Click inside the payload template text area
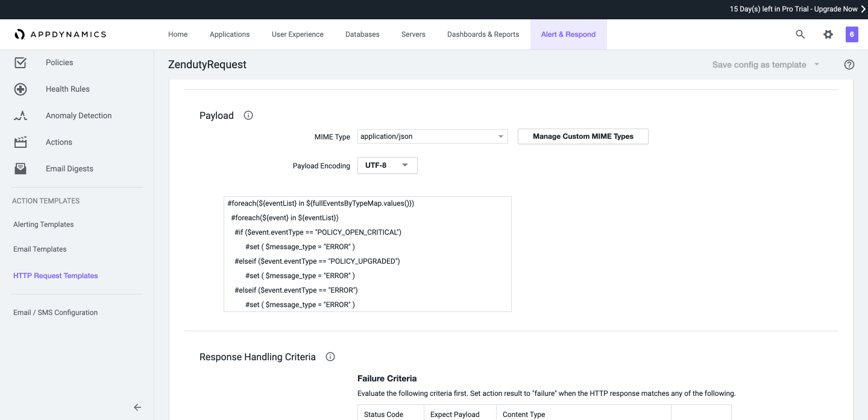 tap(368, 254)
